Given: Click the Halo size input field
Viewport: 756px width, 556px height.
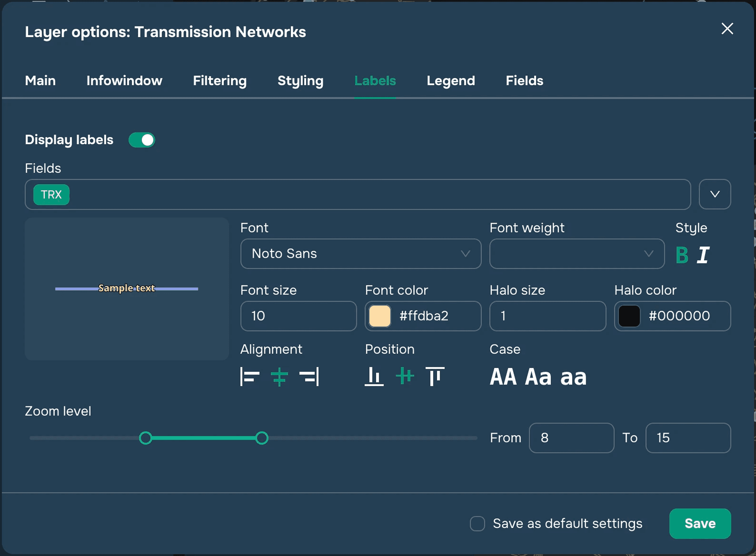Looking at the screenshot, I should (x=547, y=316).
